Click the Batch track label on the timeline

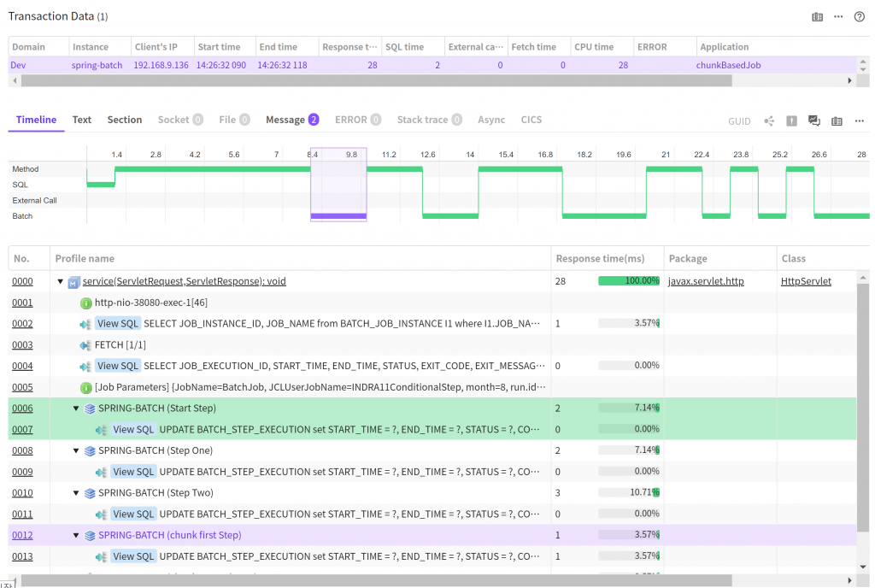pos(23,216)
